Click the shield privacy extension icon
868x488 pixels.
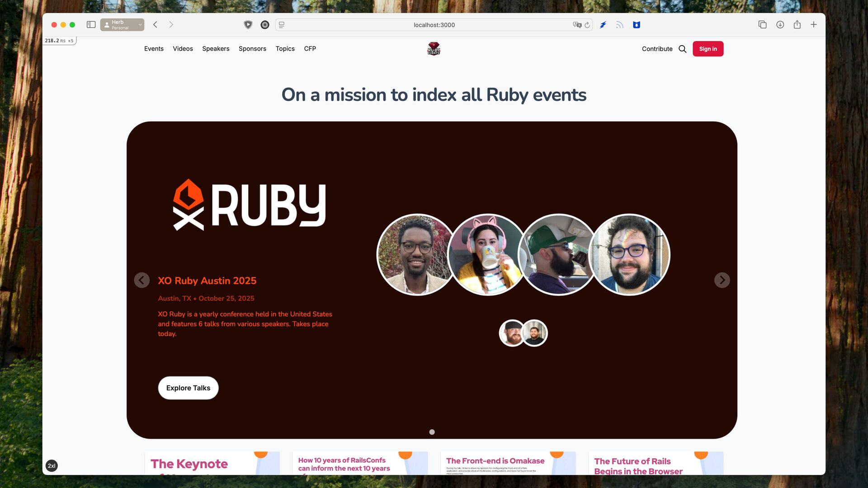(x=248, y=25)
